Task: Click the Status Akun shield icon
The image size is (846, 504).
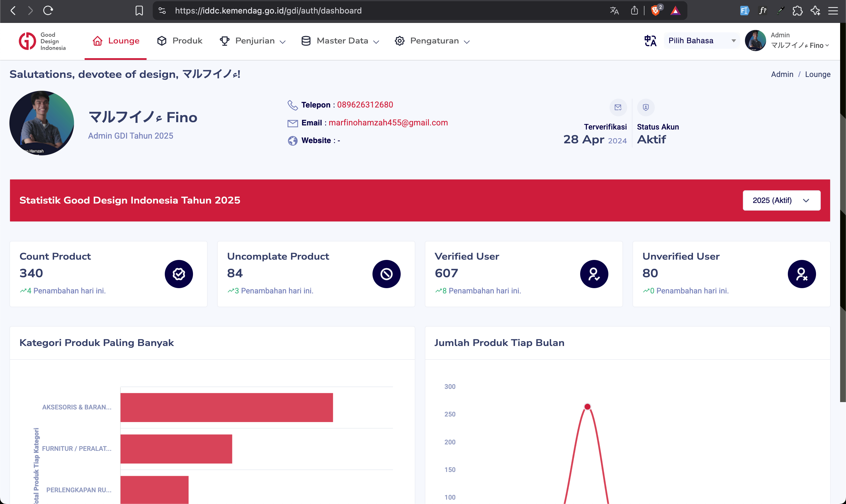Action: [646, 107]
